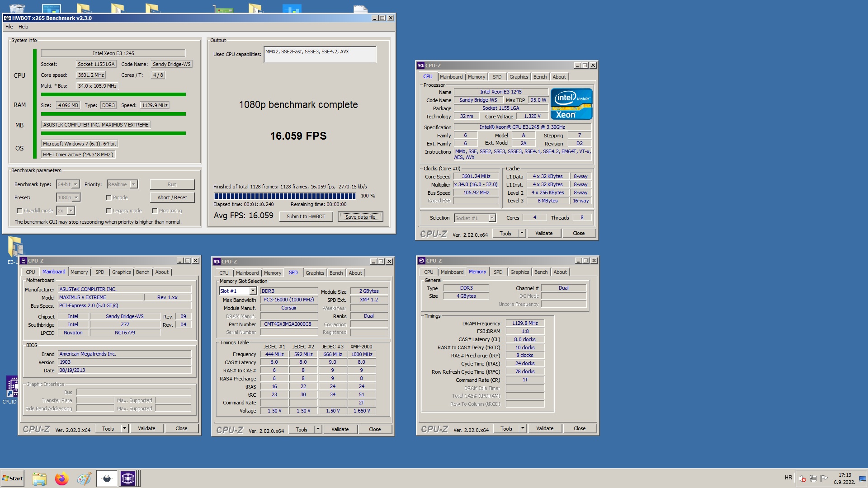The width and height of the screenshot is (868, 488).
Task: Click CPU-Z icon in SPD window title bar
Action: tap(217, 262)
